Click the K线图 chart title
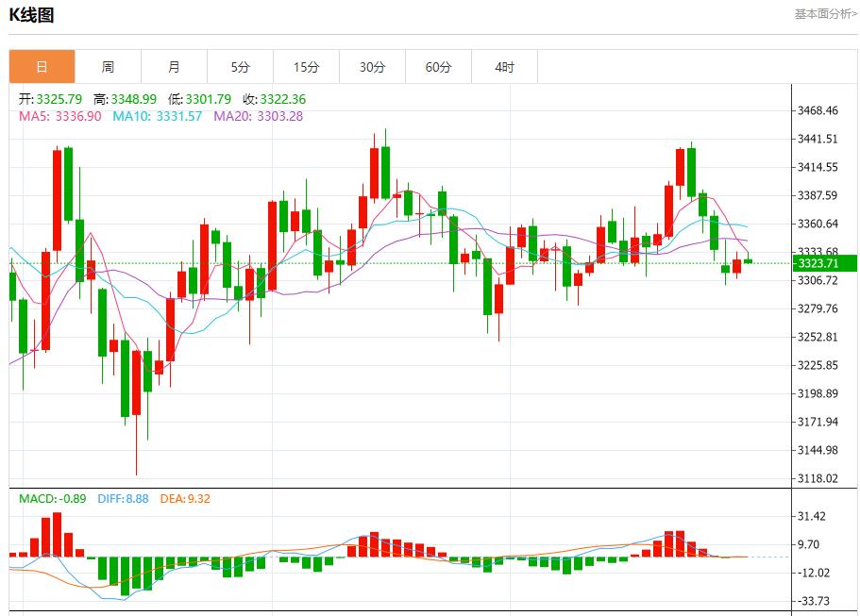 pos(30,13)
